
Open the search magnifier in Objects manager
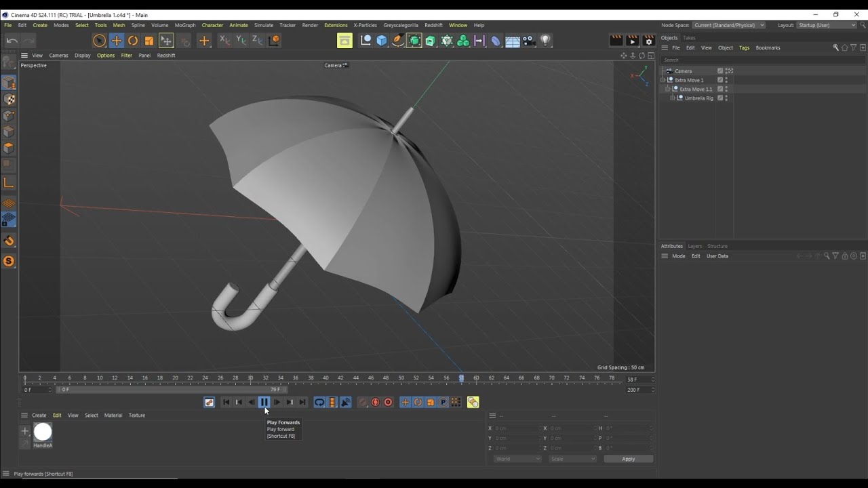835,48
